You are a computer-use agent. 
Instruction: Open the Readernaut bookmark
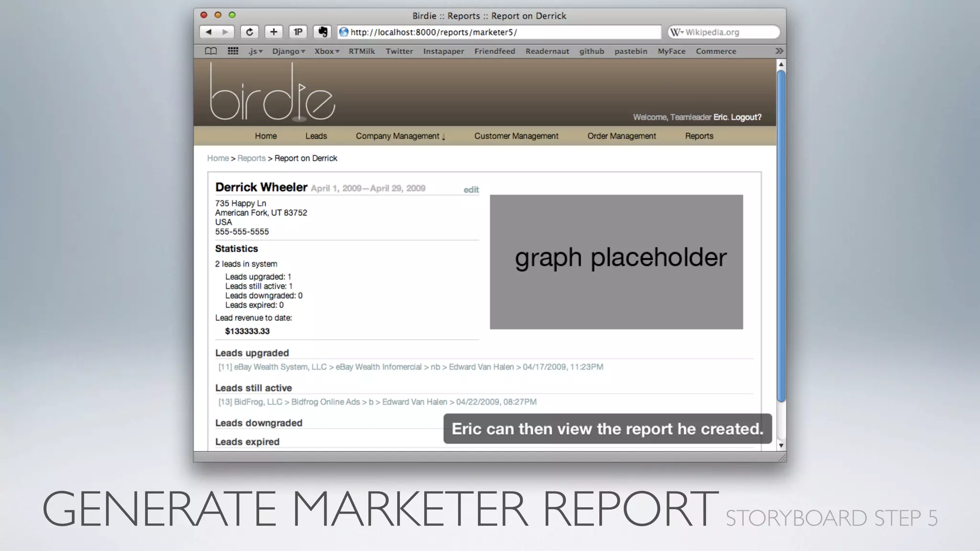[x=547, y=51]
